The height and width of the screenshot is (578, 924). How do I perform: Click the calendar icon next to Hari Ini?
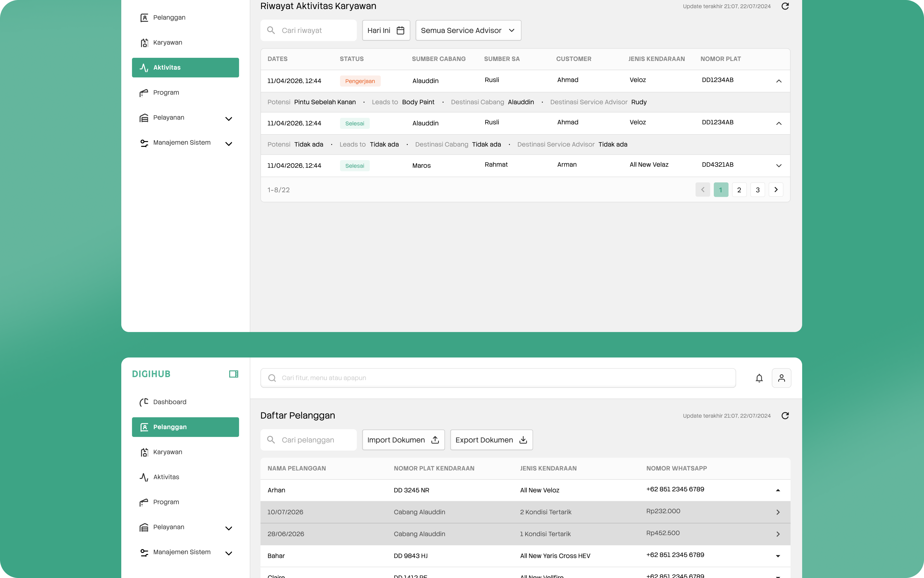pyautogui.click(x=400, y=30)
